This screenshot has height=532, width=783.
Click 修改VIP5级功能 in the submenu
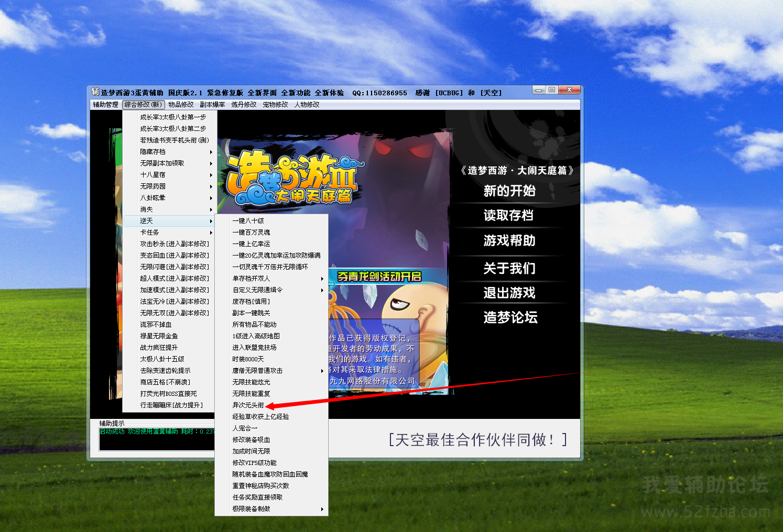(x=271, y=463)
